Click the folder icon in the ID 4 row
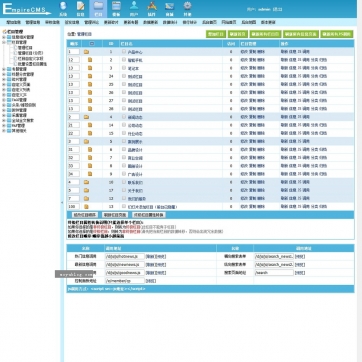This screenshot has width=362, height=362. point(86,117)
